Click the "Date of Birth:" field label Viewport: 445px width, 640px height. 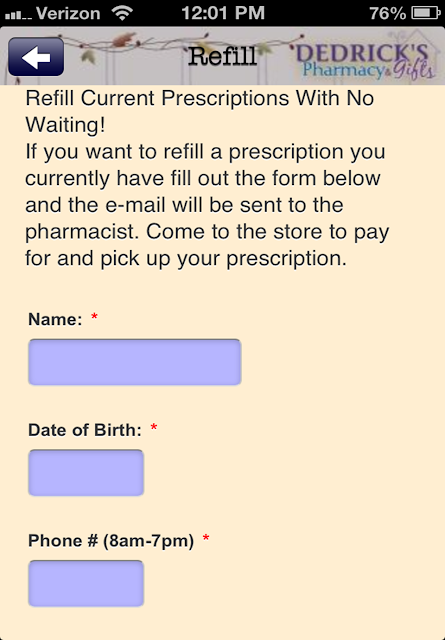85,430
